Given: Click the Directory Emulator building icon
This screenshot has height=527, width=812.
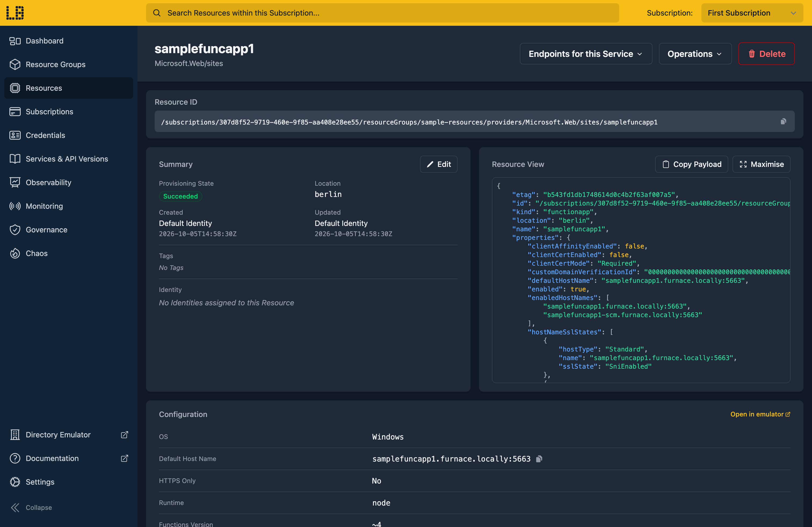Looking at the screenshot, I should coord(15,435).
